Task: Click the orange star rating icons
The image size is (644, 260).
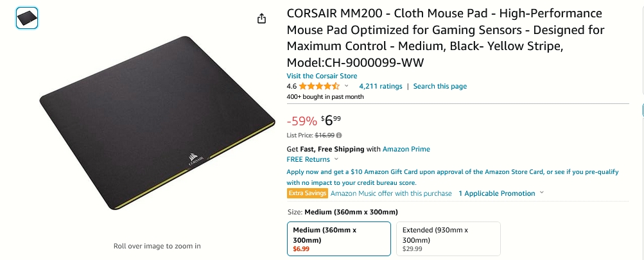Action: coord(319,86)
